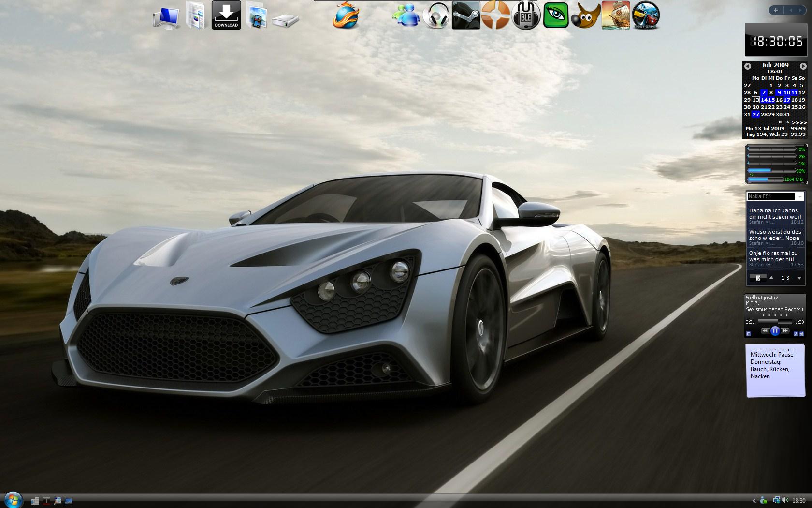Open the Documents folder dock icon
This screenshot has height=508, width=812.
pos(196,15)
